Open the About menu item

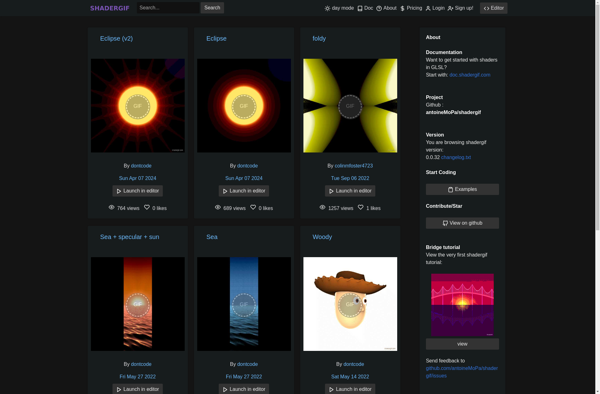[x=386, y=8]
